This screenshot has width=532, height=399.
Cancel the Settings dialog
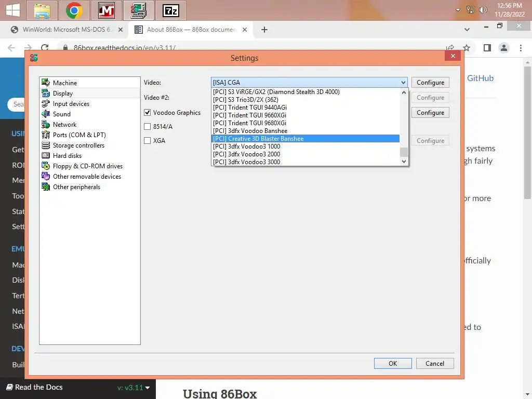[435, 363]
